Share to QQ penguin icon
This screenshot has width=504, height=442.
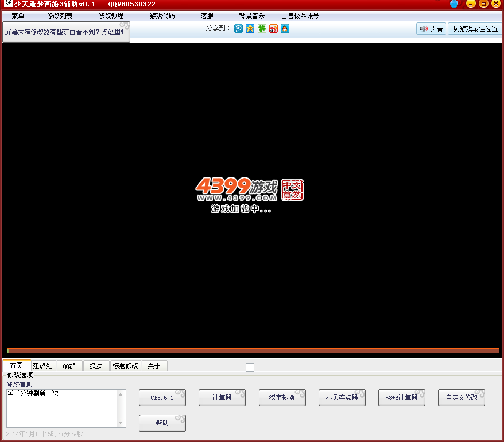pos(285,28)
